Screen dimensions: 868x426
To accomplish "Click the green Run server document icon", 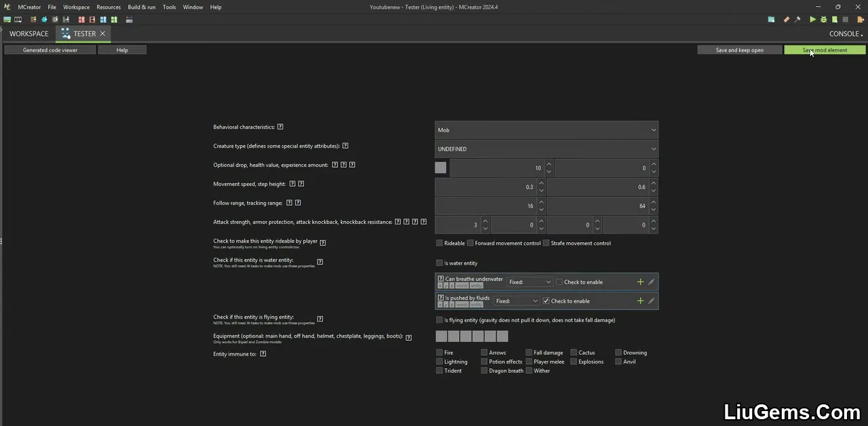I will pyautogui.click(x=835, y=20).
